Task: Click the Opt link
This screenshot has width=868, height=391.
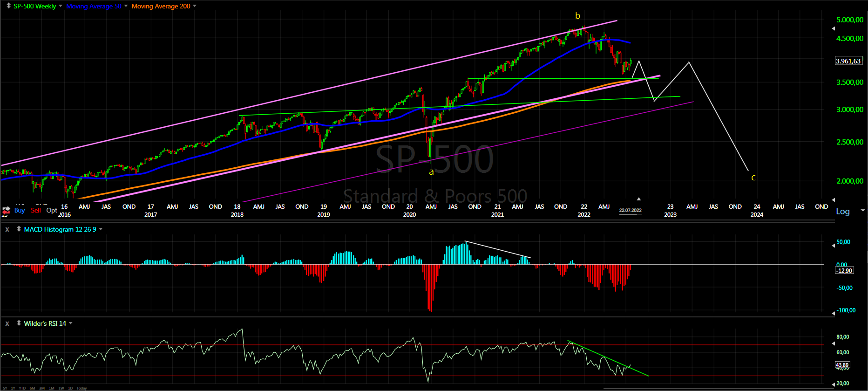Action: 52,210
